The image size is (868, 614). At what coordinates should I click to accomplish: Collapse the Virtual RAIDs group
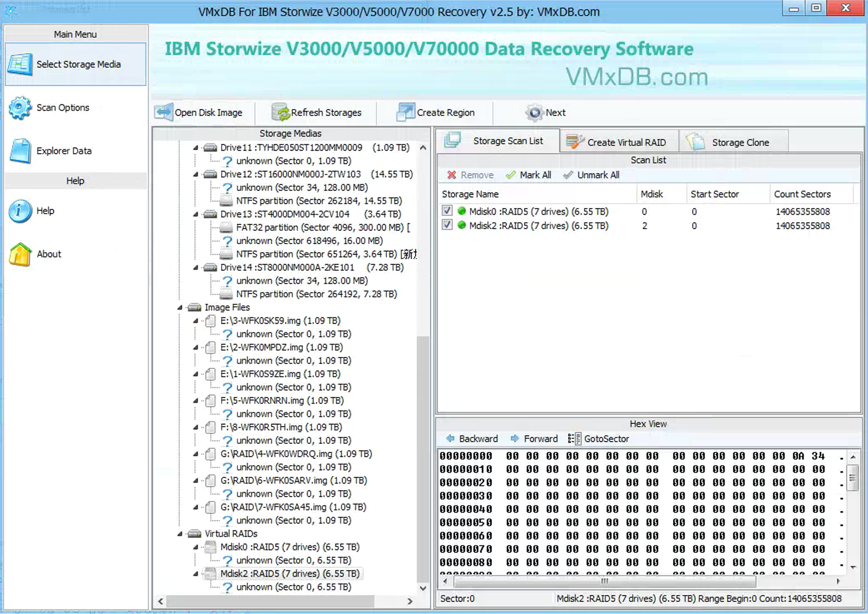click(179, 534)
